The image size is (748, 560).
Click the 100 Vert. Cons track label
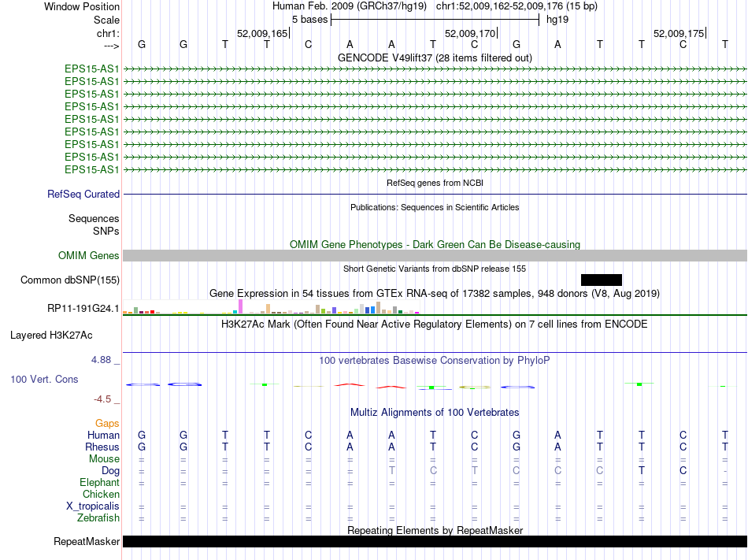click(44, 379)
